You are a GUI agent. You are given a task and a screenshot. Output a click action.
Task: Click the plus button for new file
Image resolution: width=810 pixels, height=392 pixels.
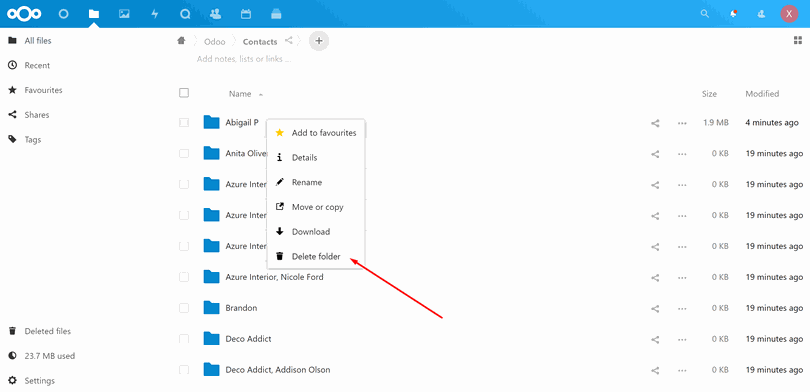pos(319,41)
